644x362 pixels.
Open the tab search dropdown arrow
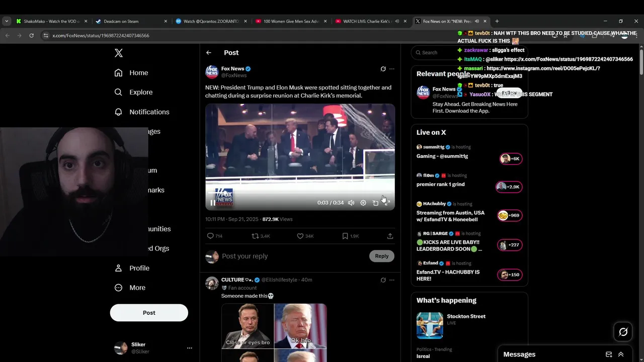pyautogui.click(x=7, y=21)
